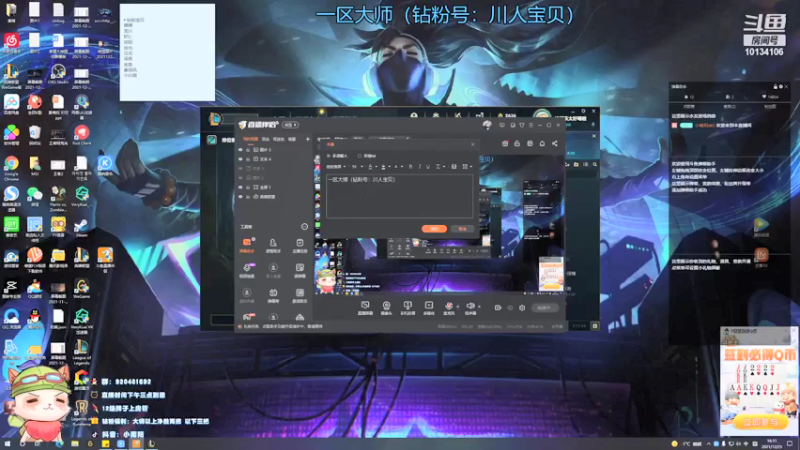Click the mushroom cloud icon in Douyu title bar

(487, 124)
